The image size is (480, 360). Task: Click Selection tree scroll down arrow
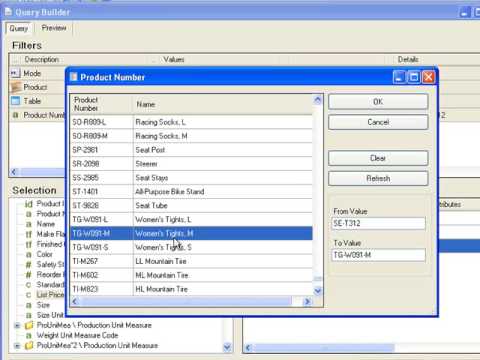227,347
